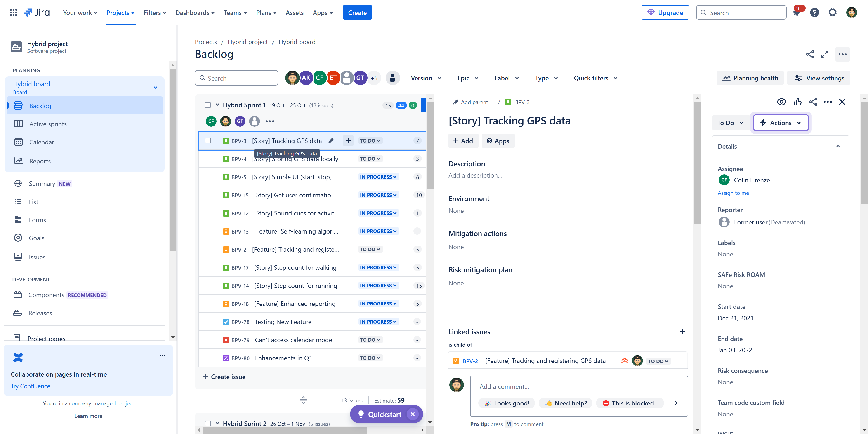
Task: Click the Calendar sidebar icon
Action: [x=19, y=142]
